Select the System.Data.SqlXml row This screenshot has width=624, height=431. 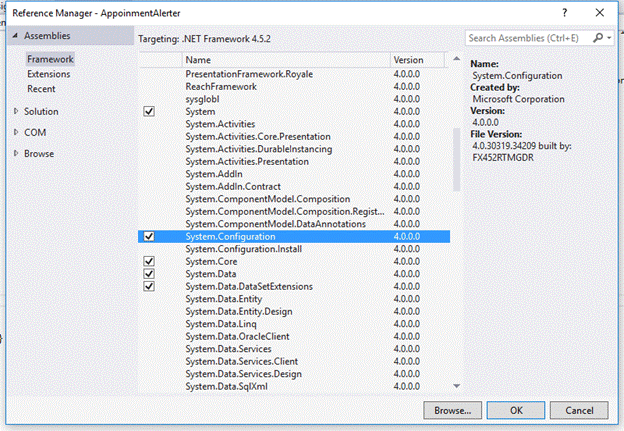click(x=294, y=386)
